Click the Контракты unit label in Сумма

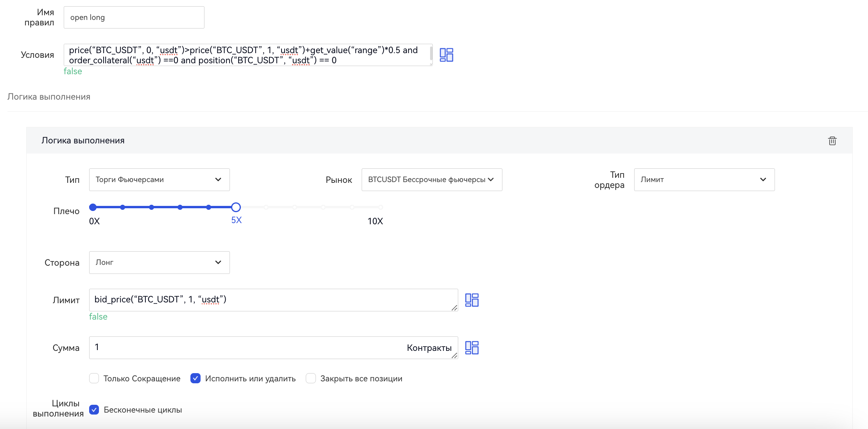point(429,348)
